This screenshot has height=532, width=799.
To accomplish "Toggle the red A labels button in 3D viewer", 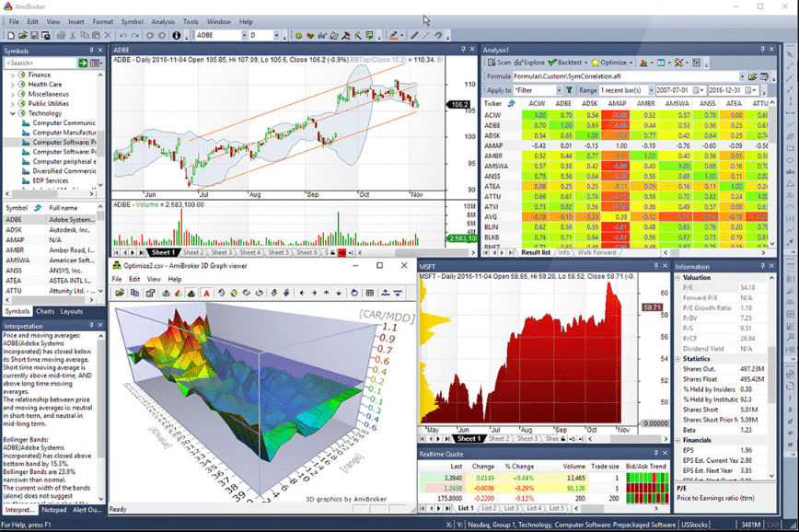I will pyautogui.click(x=206, y=293).
